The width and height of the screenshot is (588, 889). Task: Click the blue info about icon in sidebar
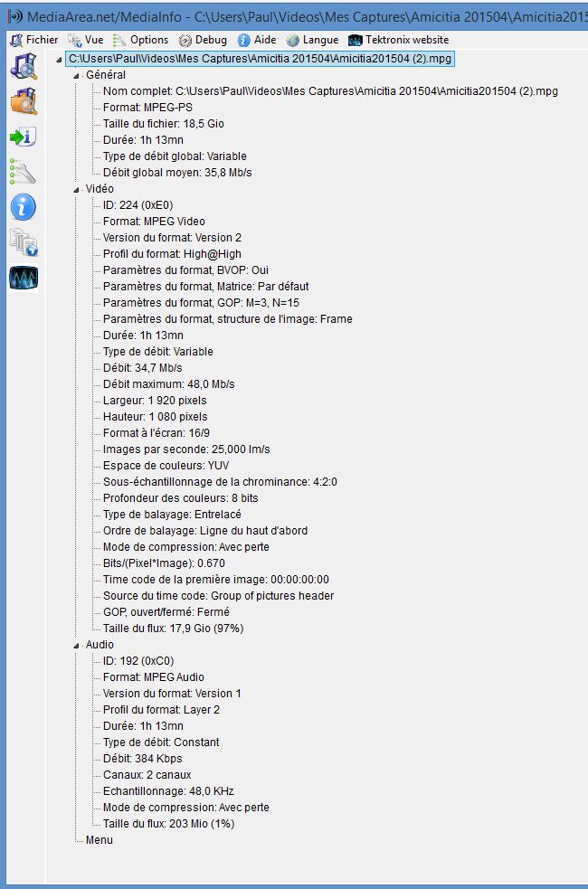pos(24,207)
